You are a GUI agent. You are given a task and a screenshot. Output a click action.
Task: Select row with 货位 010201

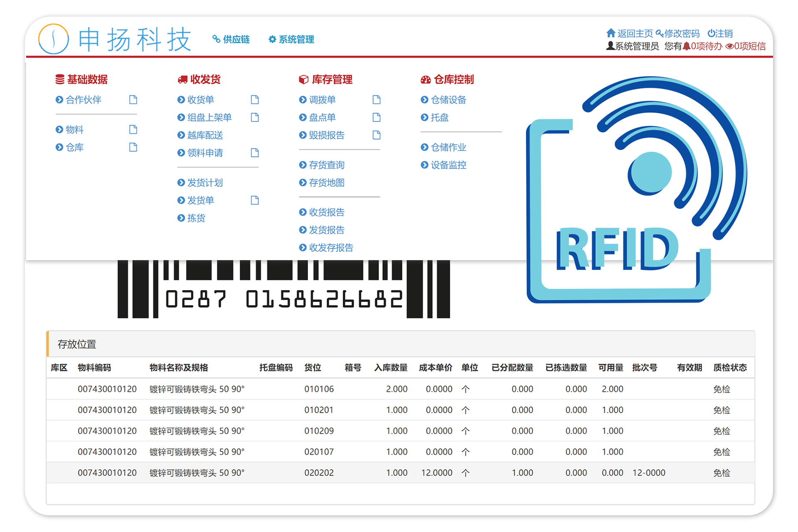(400, 410)
